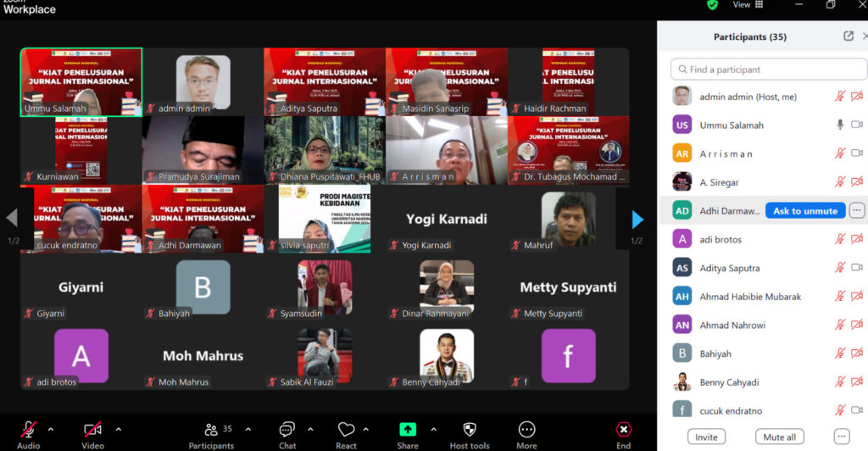Go to next gallery page arrow
This screenshot has height=451, width=868.
tap(637, 220)
